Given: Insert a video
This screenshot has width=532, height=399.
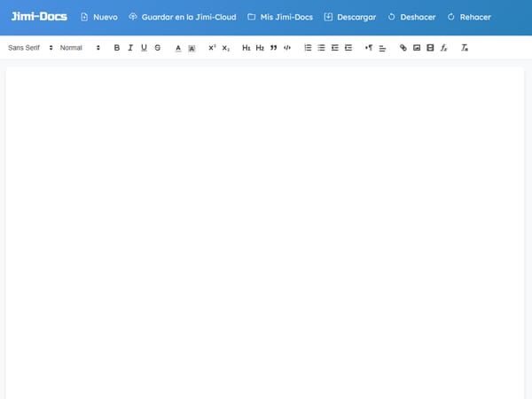Looking at the screenshot, I should point(430,48).
